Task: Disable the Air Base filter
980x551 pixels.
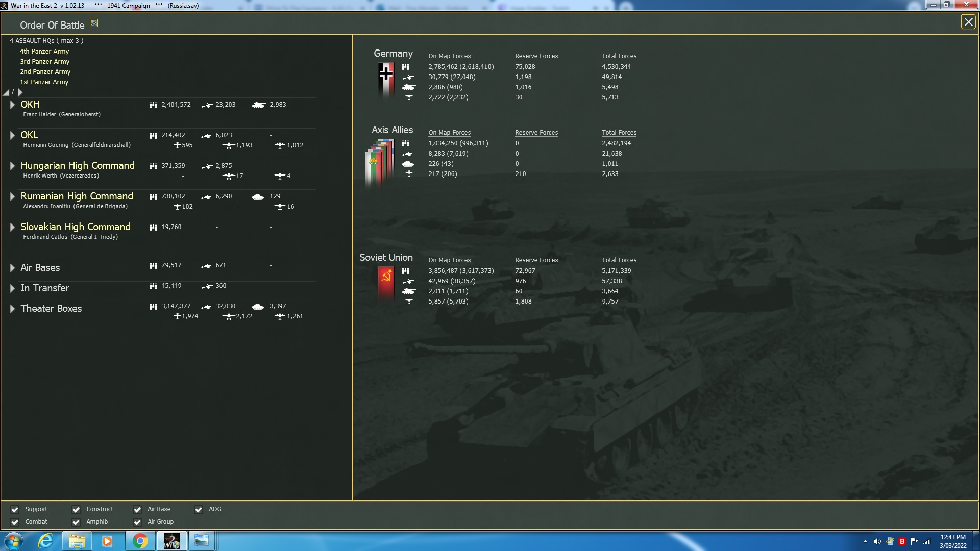Action: pos(137,510)
